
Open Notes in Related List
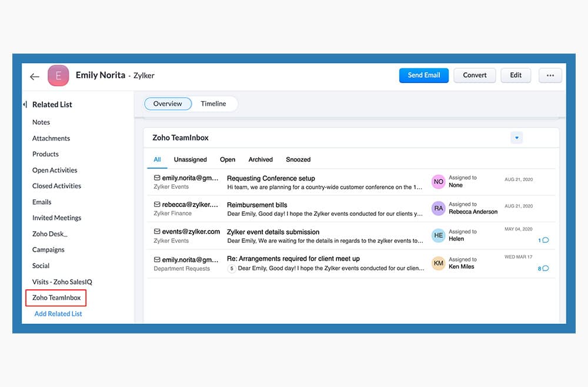tap(41, 122)
